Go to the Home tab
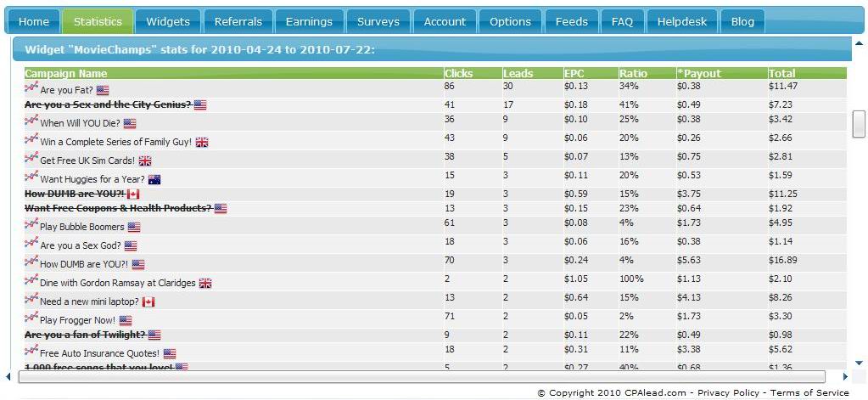This screenshot has height=400, width=868. [x=34, y=21]
